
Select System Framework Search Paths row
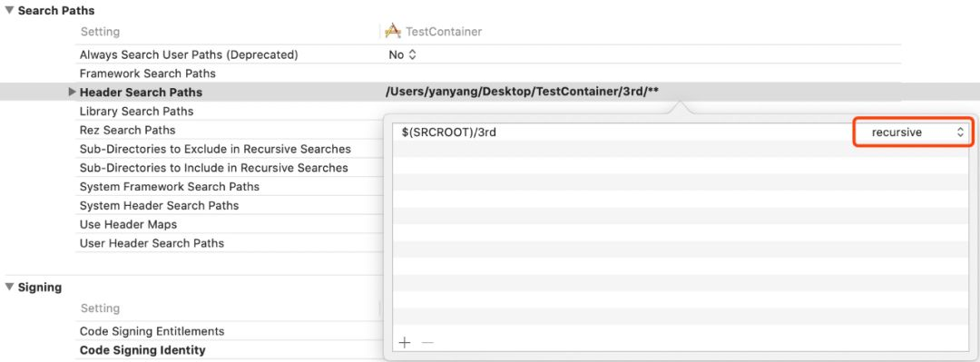230,186
